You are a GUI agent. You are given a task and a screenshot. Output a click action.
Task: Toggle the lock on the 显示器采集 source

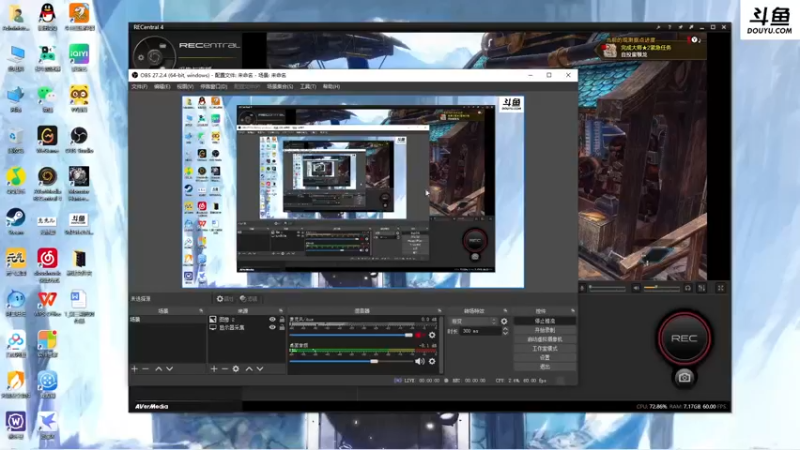pos(282,328)
